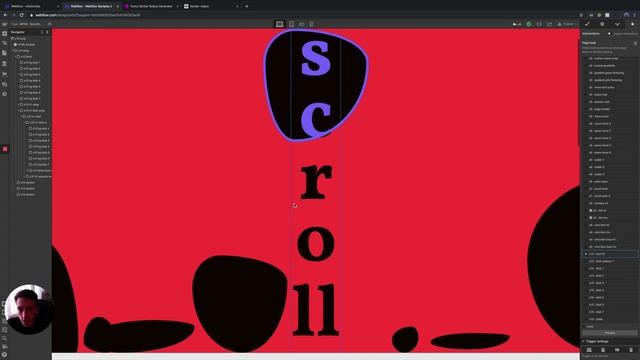Viewport: 640px width, 360px height.
Task: Select the purple outlined blob with s c
Action: click(316, 86)
